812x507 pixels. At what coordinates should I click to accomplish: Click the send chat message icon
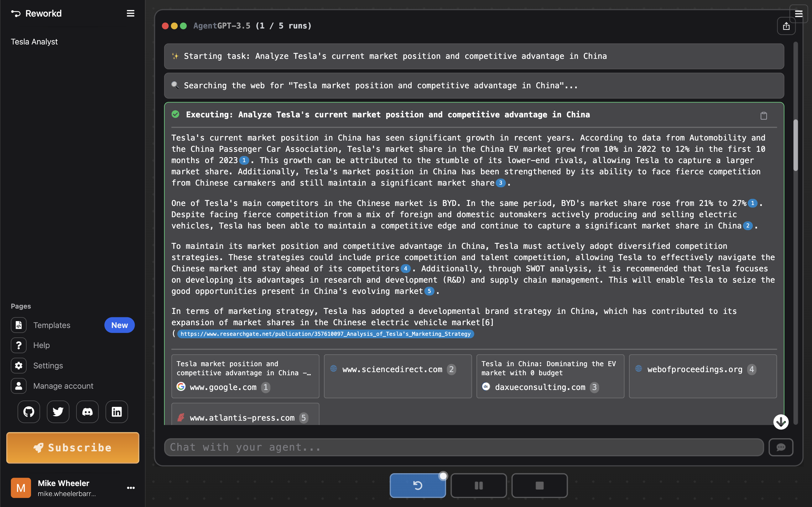781,447
